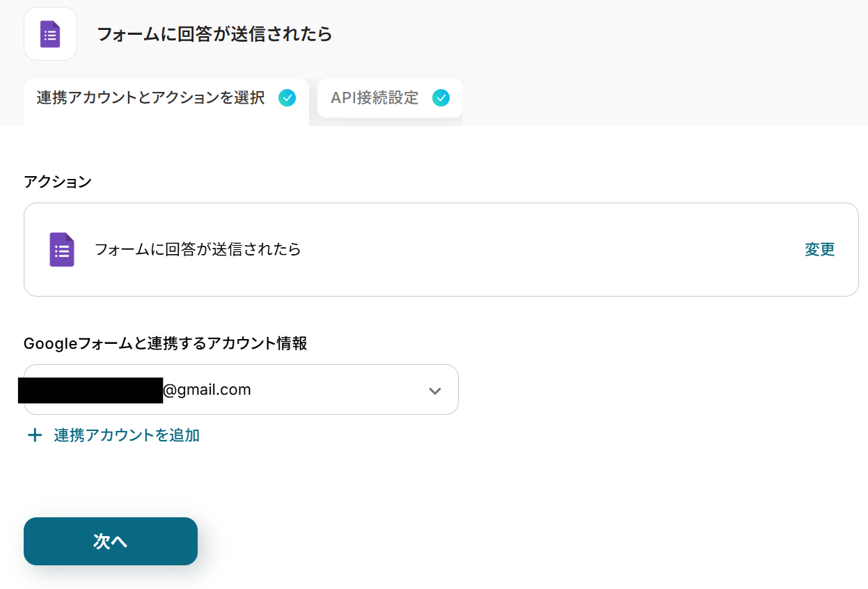Switch to the API接続設定 tab
The image size is (868, 589).
tap(375, 98)
